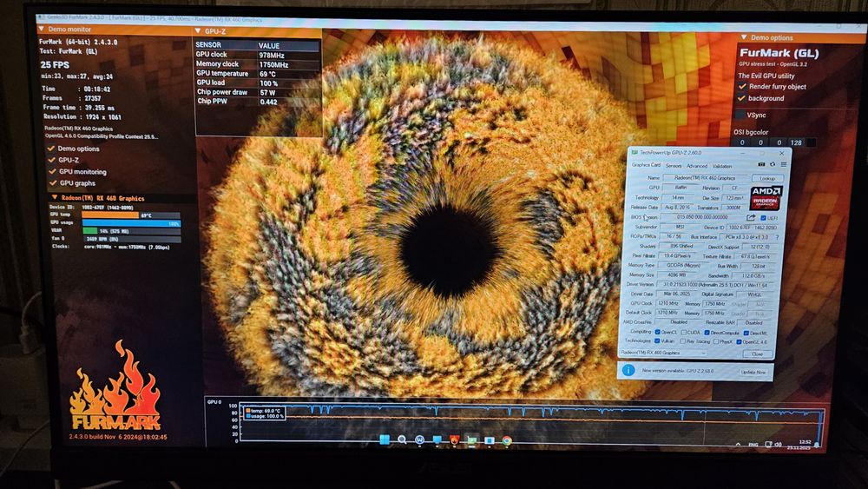Click the GPU-Z refresh icon
The height and width of the screenshot is (489, 868).
(x=773, y=164)
